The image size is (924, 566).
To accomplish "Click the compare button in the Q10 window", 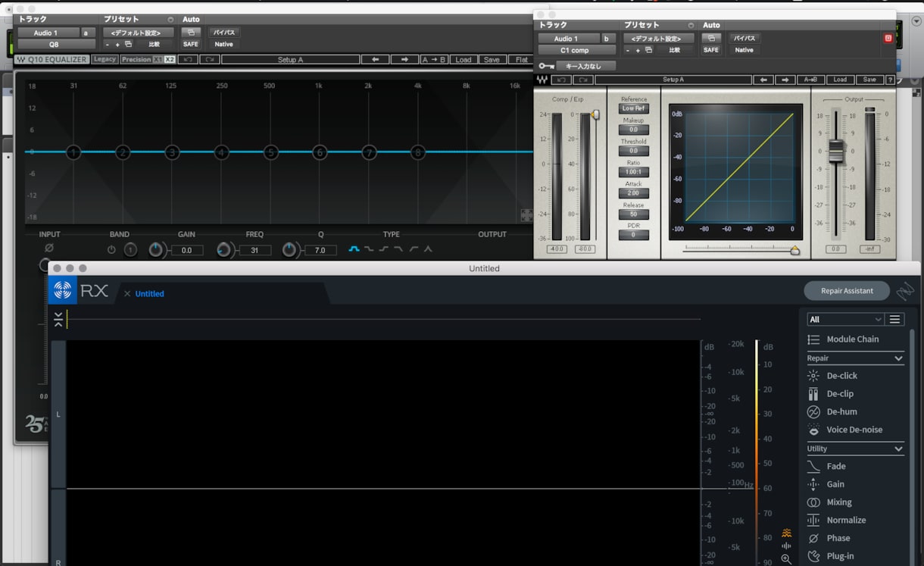I will click(154, 44).
